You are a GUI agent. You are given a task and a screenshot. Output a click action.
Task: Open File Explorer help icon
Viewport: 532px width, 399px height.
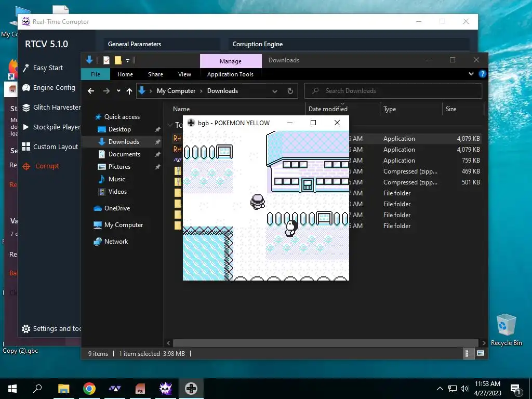click(x=482, y=74)
